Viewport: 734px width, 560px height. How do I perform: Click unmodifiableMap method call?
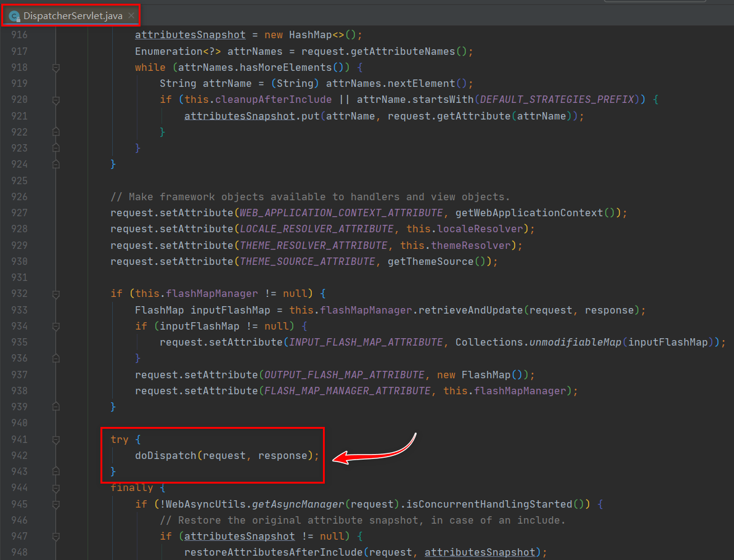click(576, 343)
